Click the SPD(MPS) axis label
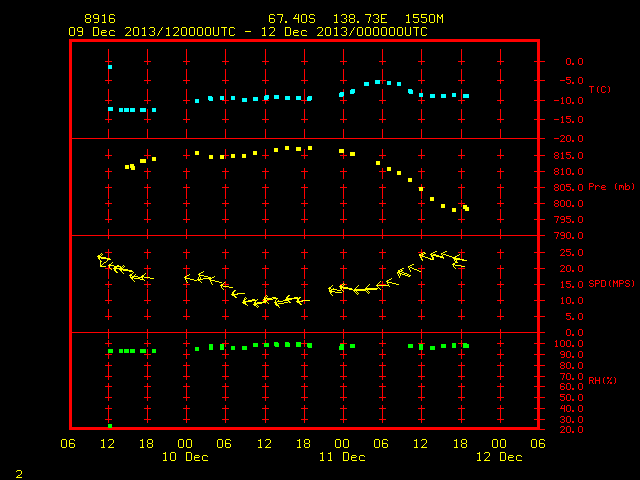The image size is (640, 480). tap(611, 283)
